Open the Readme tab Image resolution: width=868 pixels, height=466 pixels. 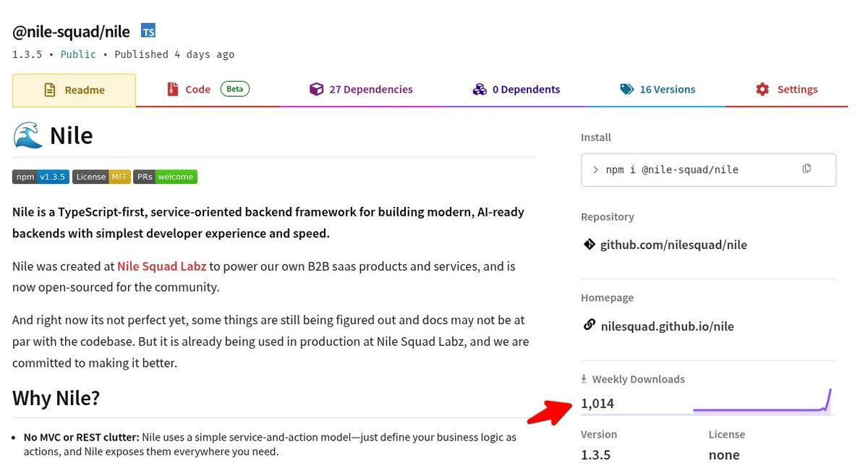pos(74,90)
